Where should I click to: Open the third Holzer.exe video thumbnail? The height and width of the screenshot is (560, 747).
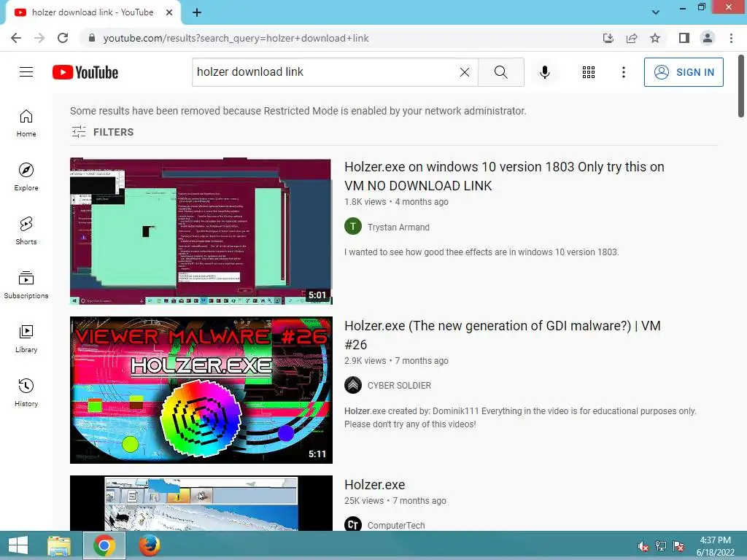201,503
